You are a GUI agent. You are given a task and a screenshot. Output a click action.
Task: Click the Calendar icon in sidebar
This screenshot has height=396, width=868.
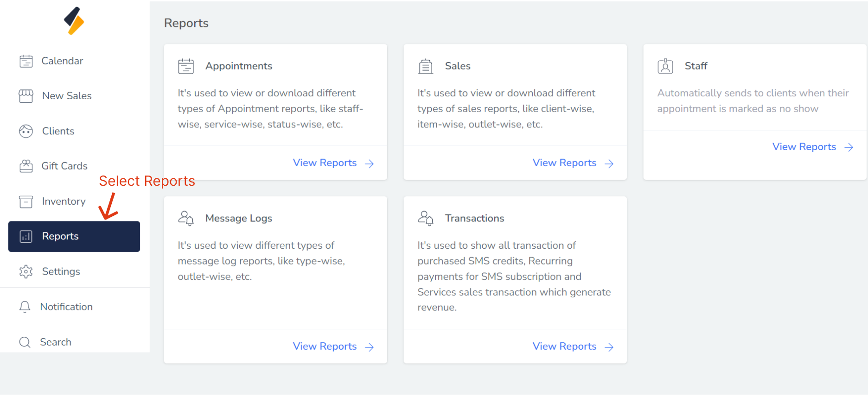26,61
